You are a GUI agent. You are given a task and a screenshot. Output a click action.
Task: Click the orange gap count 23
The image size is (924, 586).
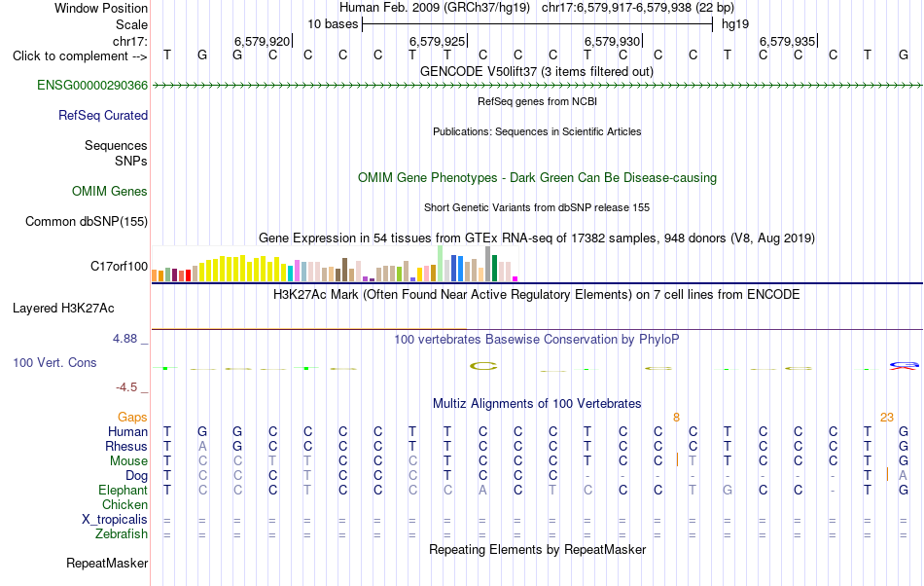887,418
